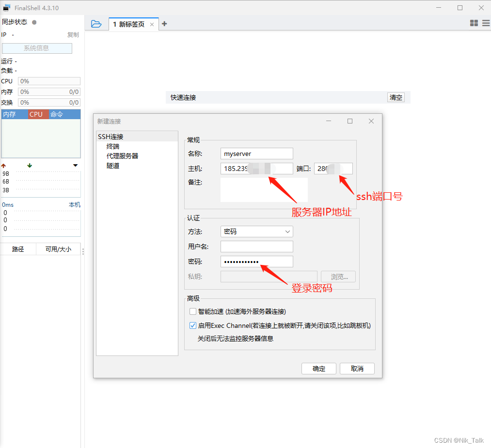
Task: Click the red upload arrow icon
Action: [x=4, y=166]
